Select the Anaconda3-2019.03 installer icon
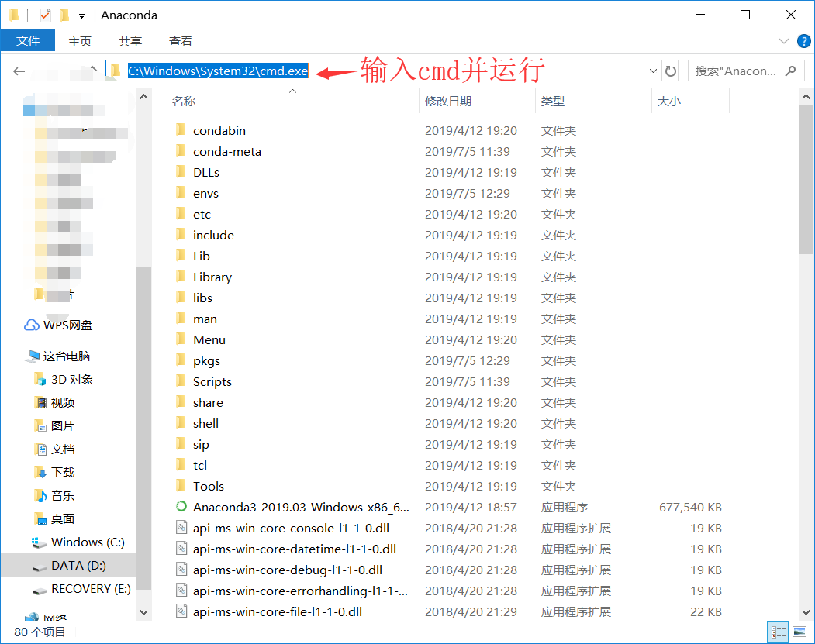 point(181,506)
